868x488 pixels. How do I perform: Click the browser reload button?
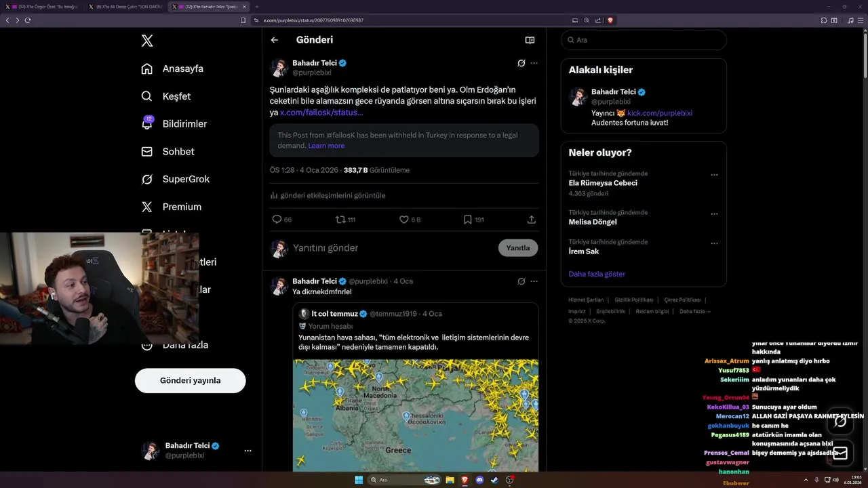pos(28,20)
